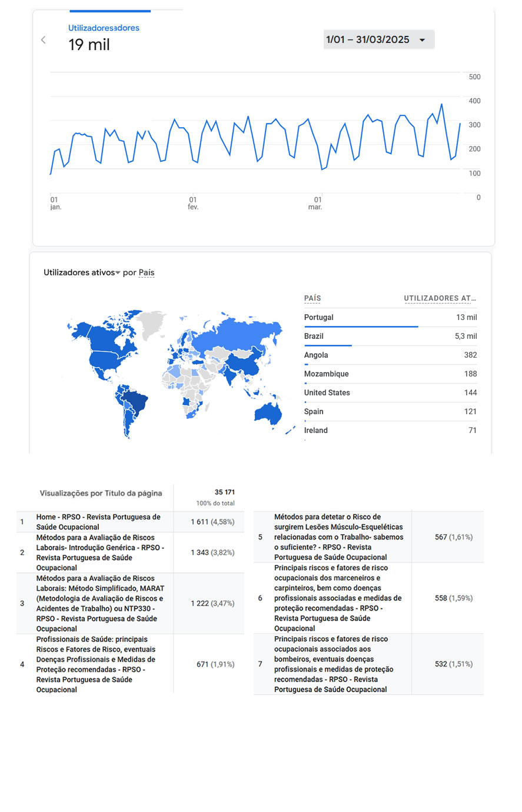522x812 pixels.
Task: Click the left chevron arrow beside Utilizadores
Action: tap(43, 40)
